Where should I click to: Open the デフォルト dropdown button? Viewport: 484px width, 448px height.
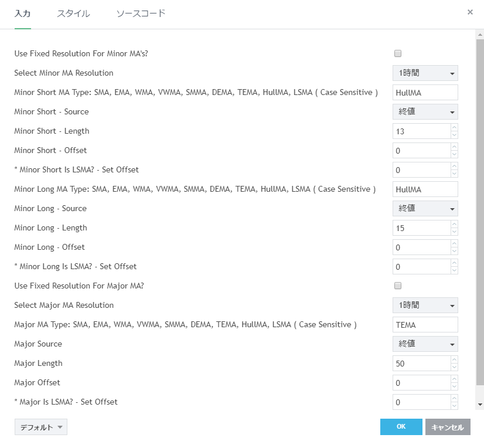click(41, 427)
